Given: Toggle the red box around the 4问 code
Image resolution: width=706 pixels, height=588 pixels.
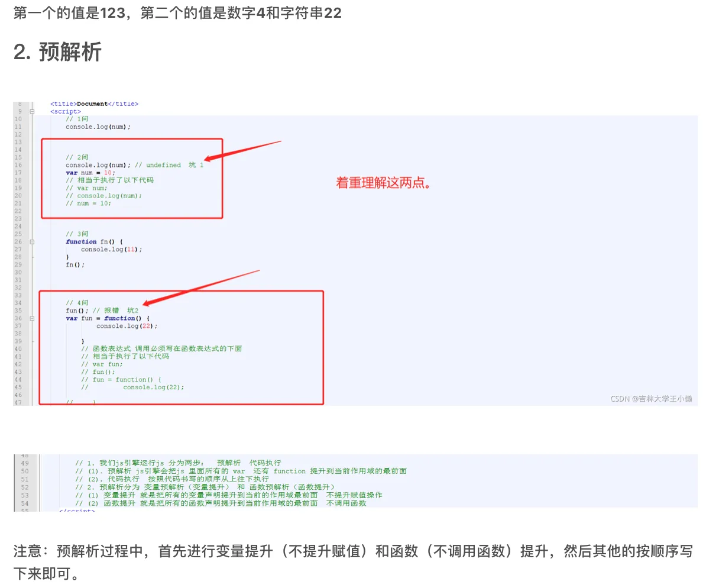Looking at the screenshot, I should coord(180,347).
